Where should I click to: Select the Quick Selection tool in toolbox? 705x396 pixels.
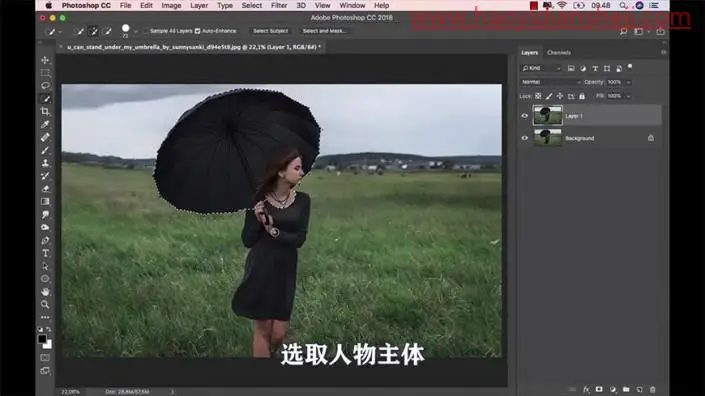click(45, 98)
